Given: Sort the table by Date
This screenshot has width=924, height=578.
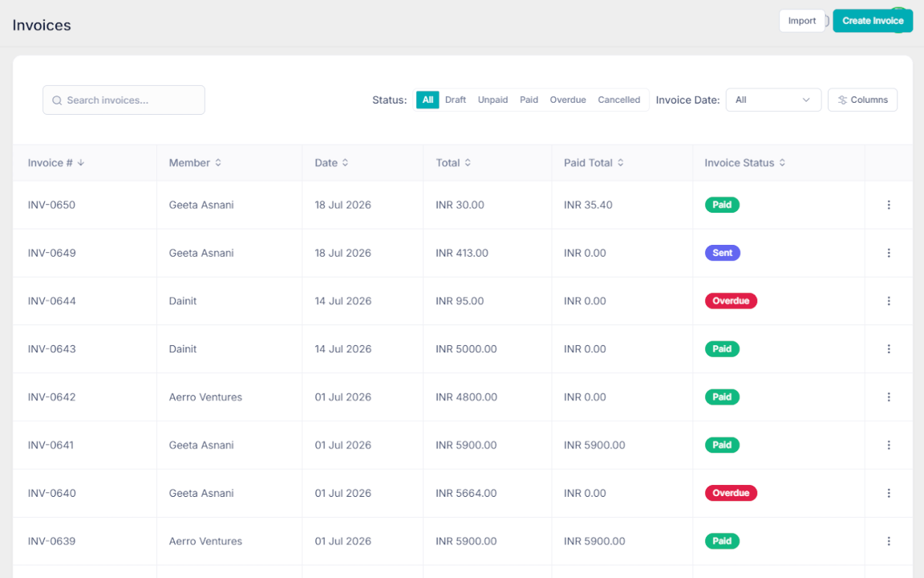Looking at the screenshot, I should (x=346, y=163).
